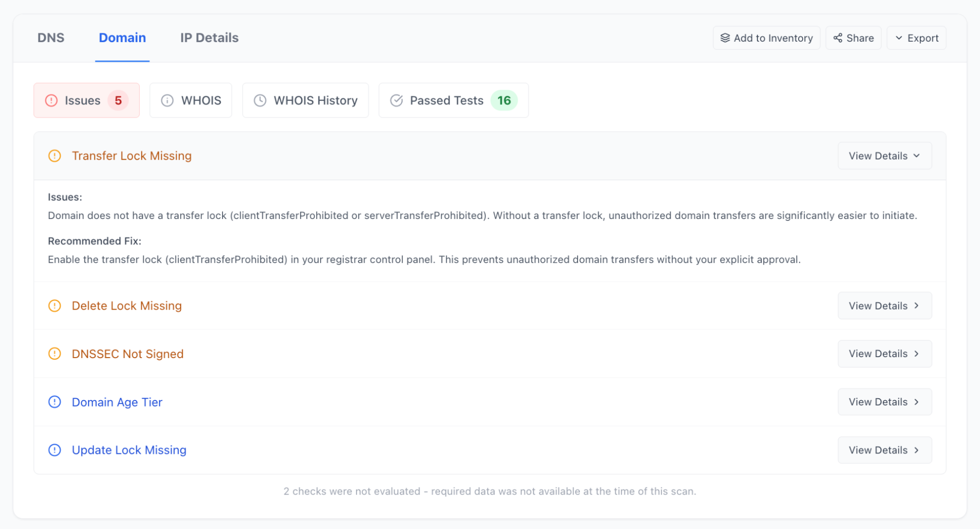Click the chevron beside Export

click(x=899, y=38)
